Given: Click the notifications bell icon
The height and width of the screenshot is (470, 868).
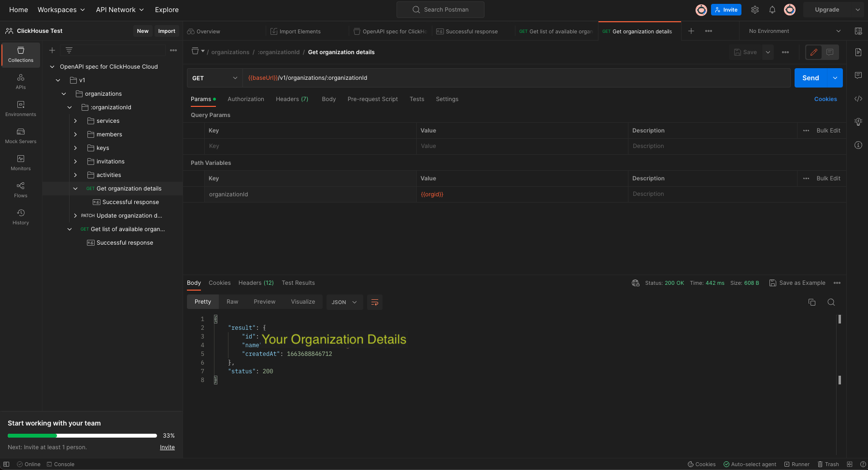Looking at the screenshot, I should pos(772,10).
